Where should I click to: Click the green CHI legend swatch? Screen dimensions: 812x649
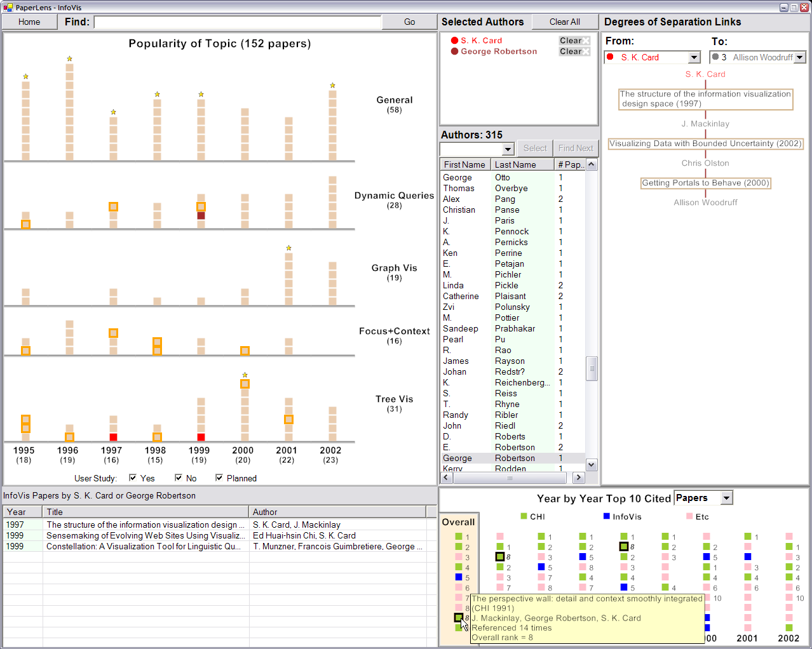[x=524, y=516]
